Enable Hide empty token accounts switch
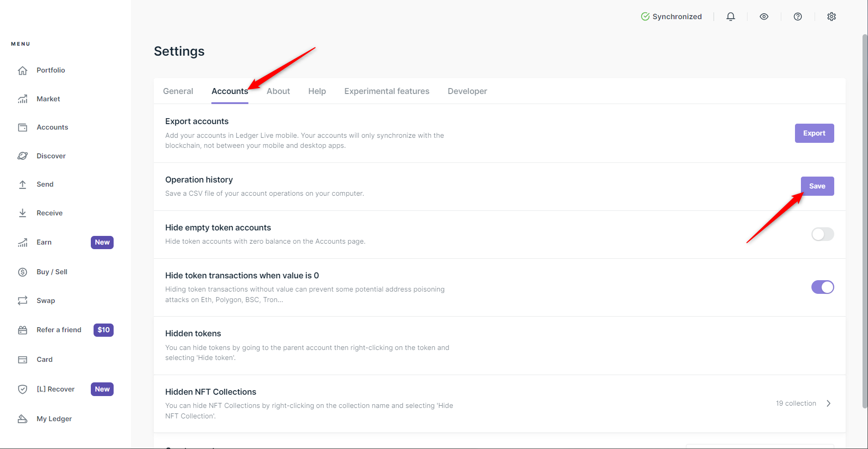 tap(822, 235)
